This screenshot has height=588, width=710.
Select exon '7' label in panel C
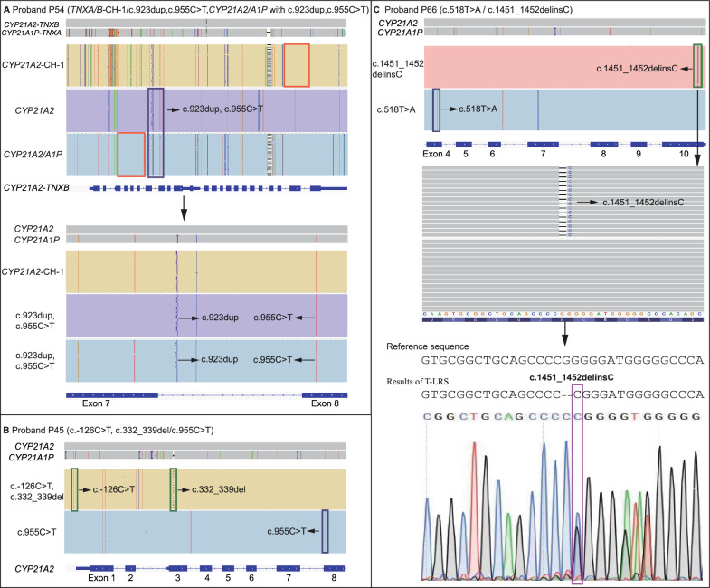tap(543, 154)
